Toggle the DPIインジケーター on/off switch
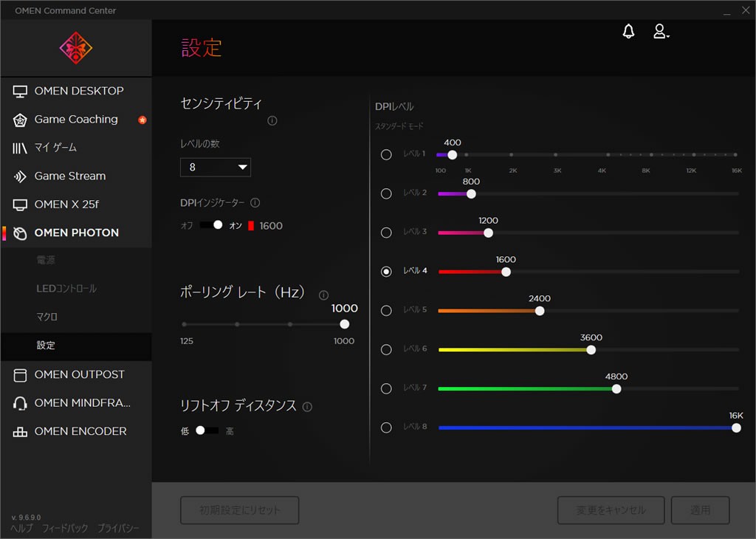The width and height of the screenshot is (756, 539). pyautogui.click(x=211, y=225)
